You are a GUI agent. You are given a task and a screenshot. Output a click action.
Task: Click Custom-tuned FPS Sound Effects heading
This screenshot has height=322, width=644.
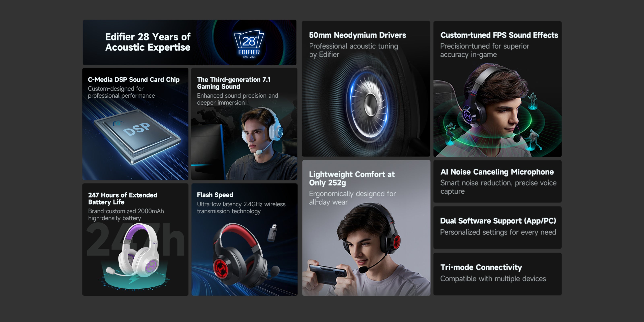pyautogui.click(x=499, y=35)
